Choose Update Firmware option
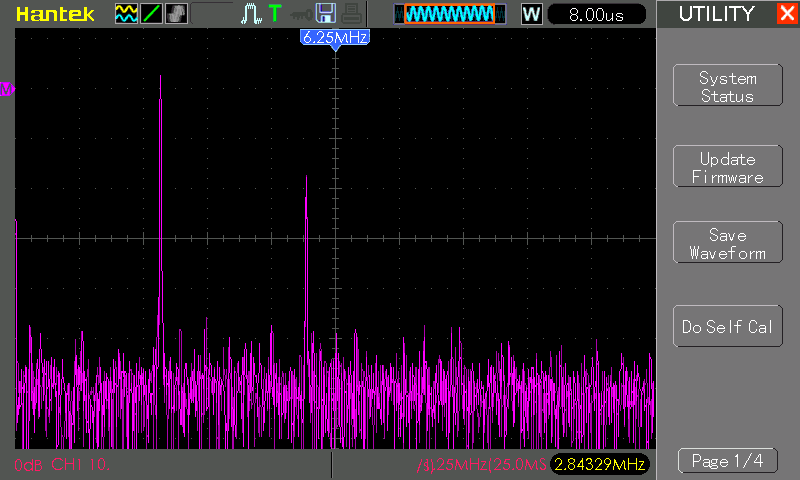The height and width of the screenshot is (480, 800). click(x=728, y=166)
